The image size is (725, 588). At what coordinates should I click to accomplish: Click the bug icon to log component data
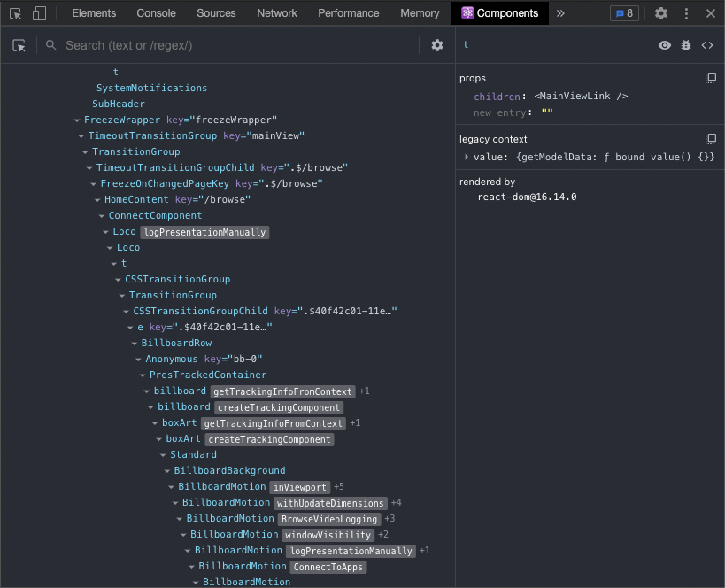(684, 44)
